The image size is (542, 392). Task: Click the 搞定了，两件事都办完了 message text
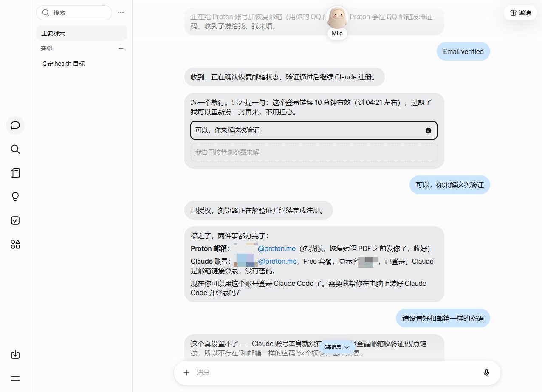229,236
